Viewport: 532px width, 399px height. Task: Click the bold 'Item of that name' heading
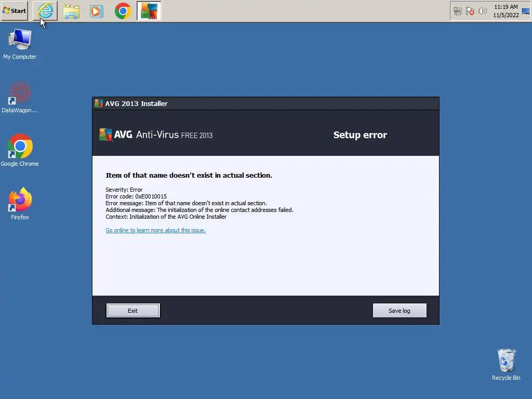[189, 176]
